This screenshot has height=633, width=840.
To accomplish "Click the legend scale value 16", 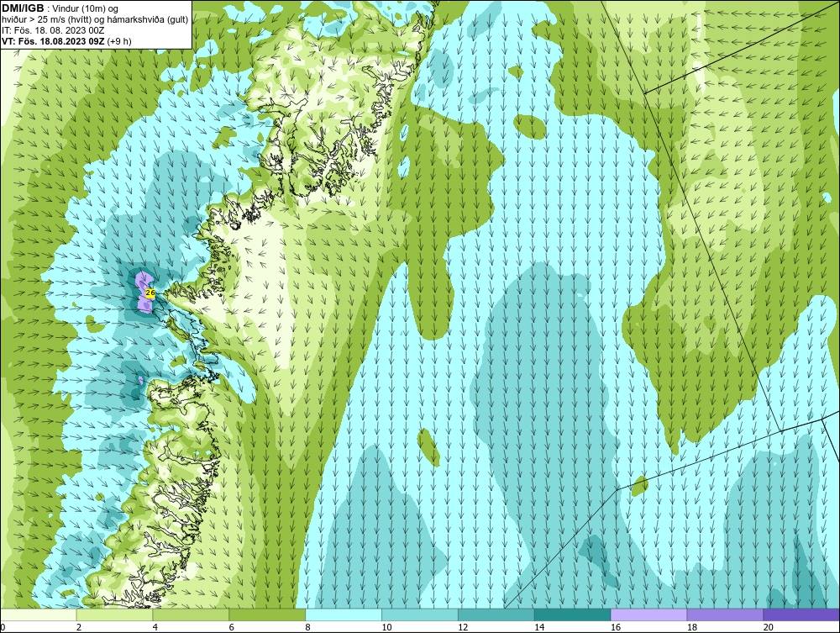I will pos(616,627).
